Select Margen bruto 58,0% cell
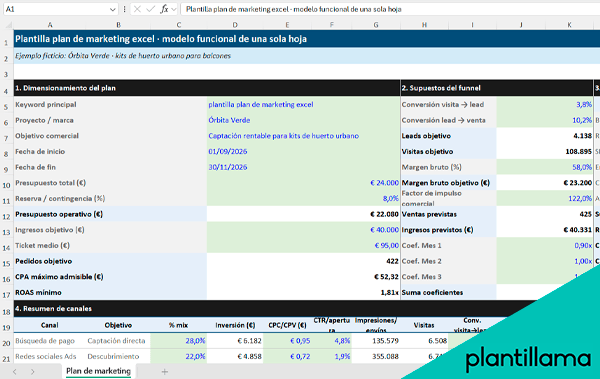The image size is (600, 379). (x=545, y=167)
